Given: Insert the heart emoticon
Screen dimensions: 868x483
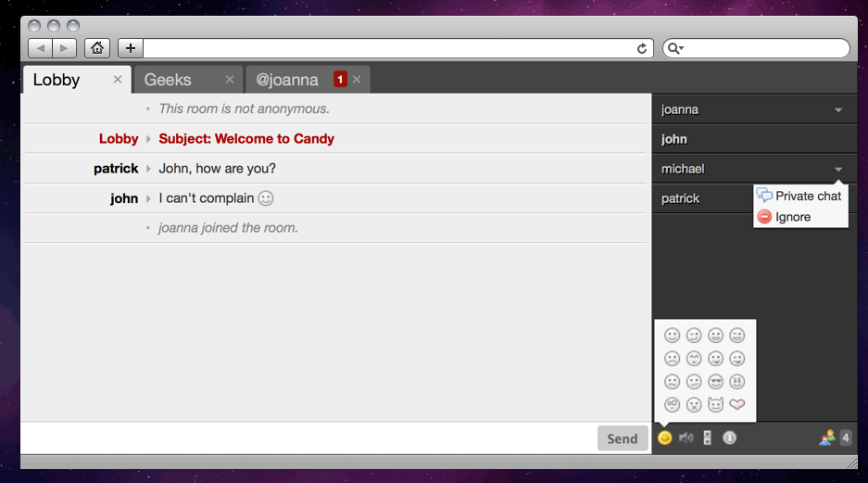Looking at the screenshot, I should click(x=737, y=404).
